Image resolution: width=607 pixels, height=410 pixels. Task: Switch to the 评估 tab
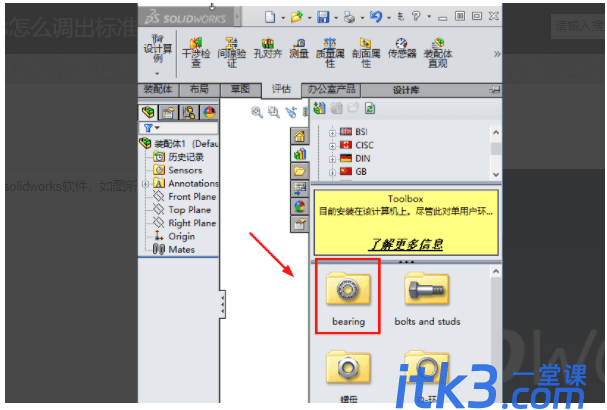pyautogui.click(x=281, y=90)
